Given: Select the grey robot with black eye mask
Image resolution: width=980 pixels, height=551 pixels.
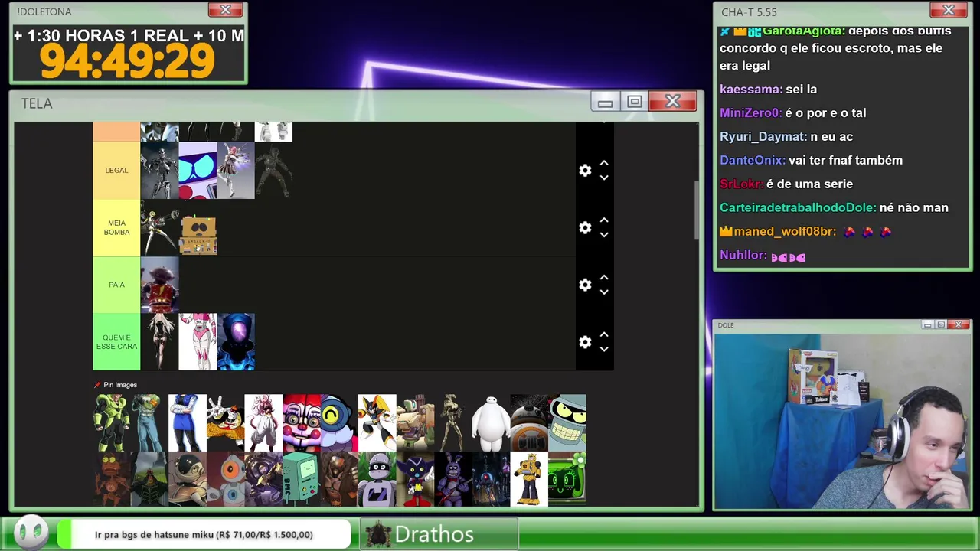Looking at the screenshot, I should (x=377, y=479).
